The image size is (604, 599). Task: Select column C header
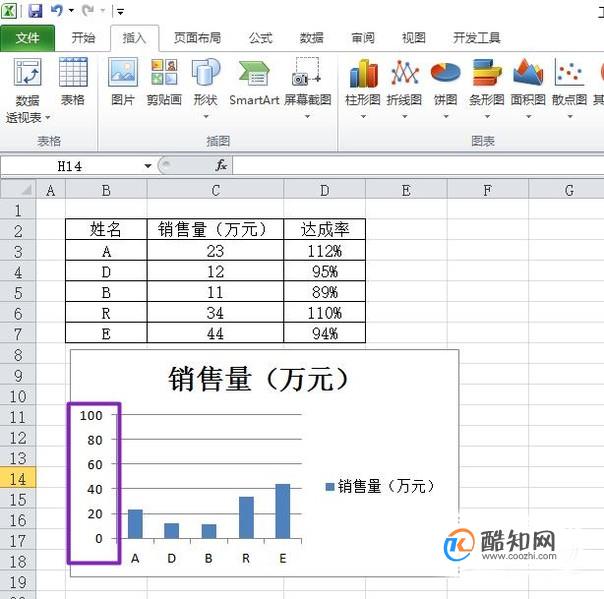pos(215,190)
